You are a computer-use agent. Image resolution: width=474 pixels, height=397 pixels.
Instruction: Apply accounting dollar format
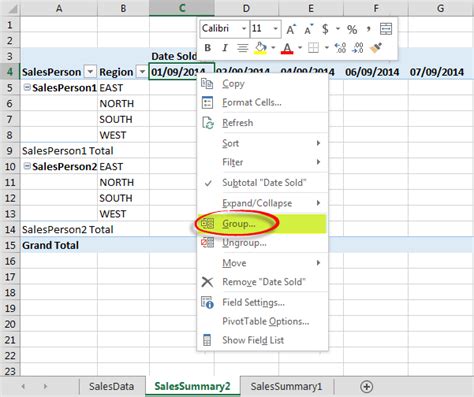(x=325, y=29)
